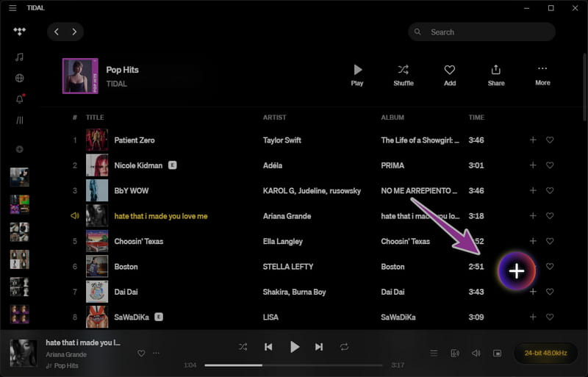Screen dimensions: 588x377
Task: Open Explore globe icon in sidebar
Action: pyautogui.click(x=20, y=78)
